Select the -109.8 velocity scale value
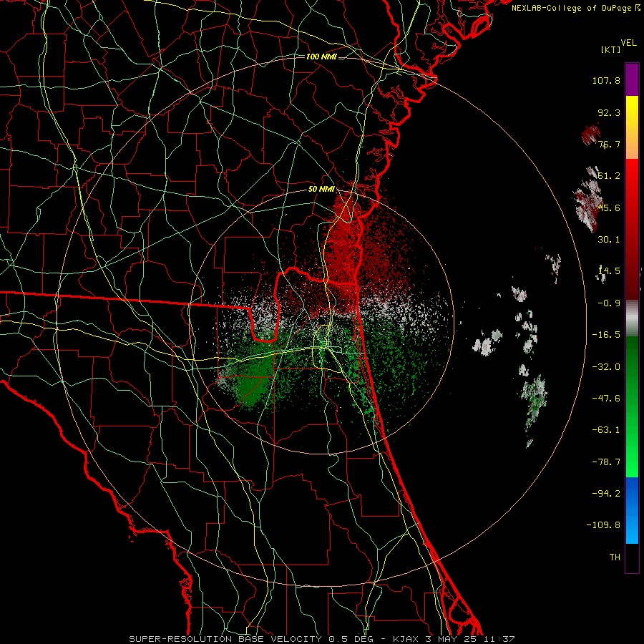 [x=603, y=525]
